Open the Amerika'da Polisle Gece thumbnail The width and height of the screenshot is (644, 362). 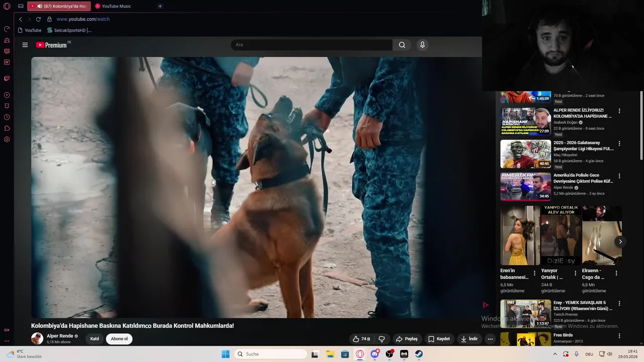pos(526,187)
